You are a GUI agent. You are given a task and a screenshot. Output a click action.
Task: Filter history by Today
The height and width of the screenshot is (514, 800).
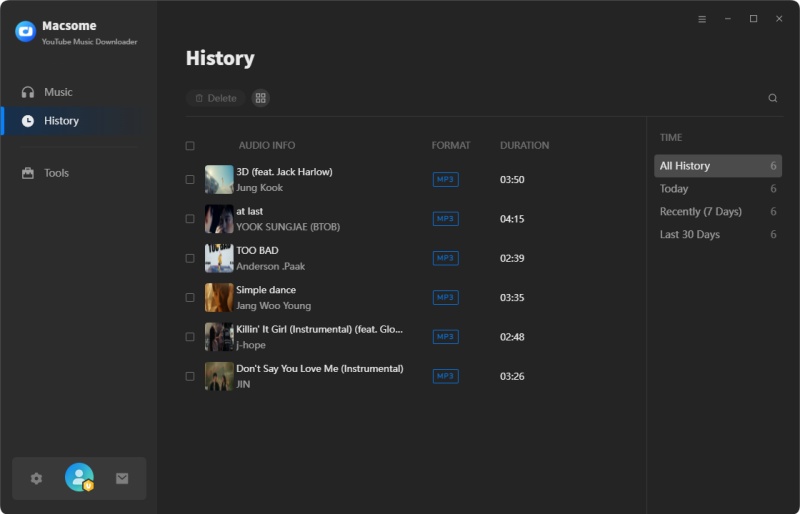[x=718, y=189]
